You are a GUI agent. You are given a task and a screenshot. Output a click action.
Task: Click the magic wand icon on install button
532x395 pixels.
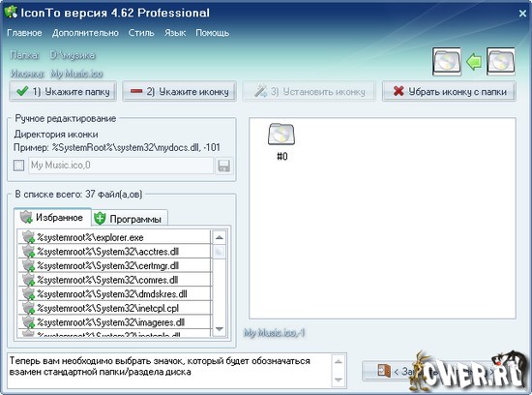tap(260, 91)
